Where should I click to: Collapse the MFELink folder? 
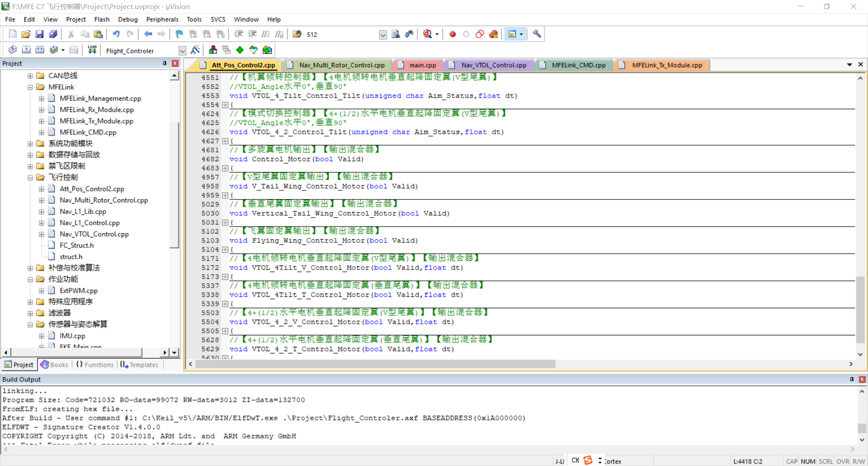point(30,87)
